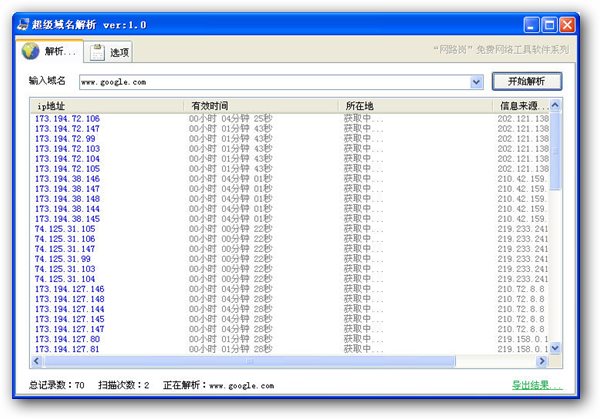Open the 选项 tab
The image size is (600, 419).
[x=108, y=52]
